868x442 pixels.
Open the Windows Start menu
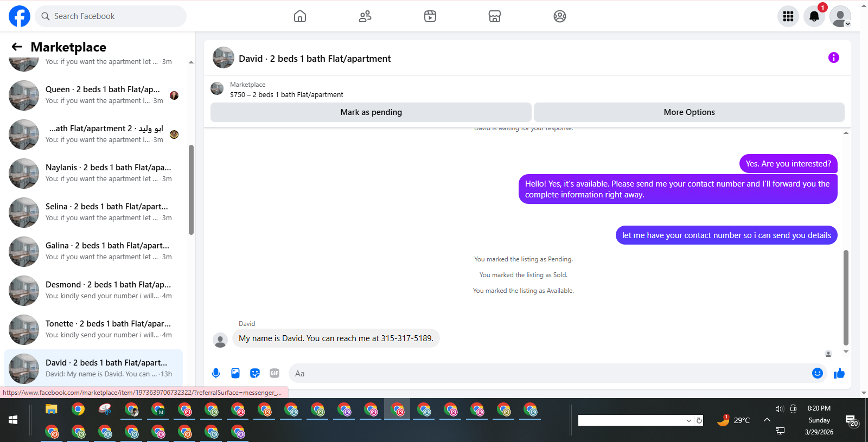13,420
